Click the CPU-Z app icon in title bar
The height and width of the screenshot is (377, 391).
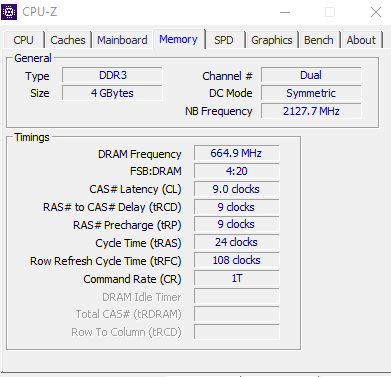(x=9, y=12)
